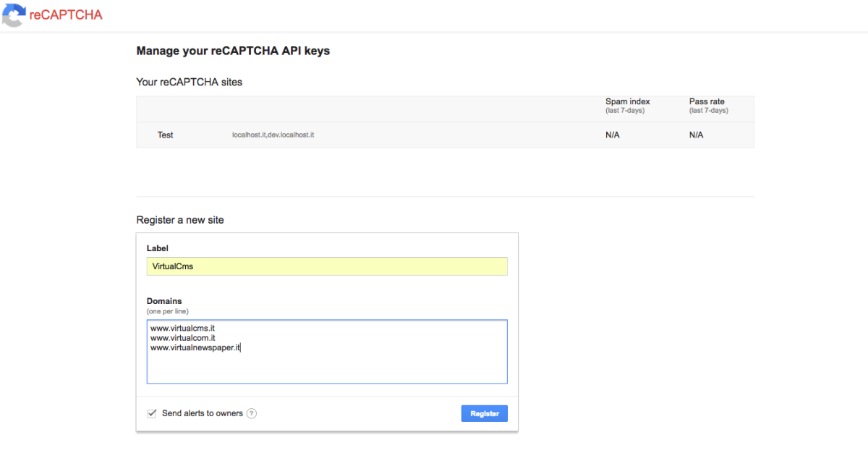Place cursor on www.virtualnewspaper.it domain line

click(x=195, y=348)
